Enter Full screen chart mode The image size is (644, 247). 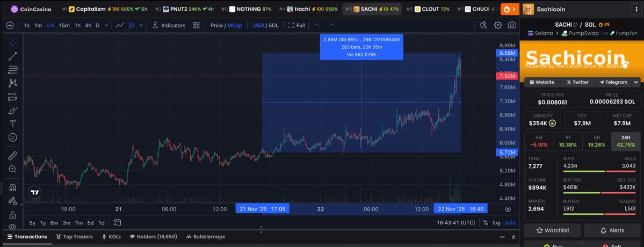tap(296, 25)
